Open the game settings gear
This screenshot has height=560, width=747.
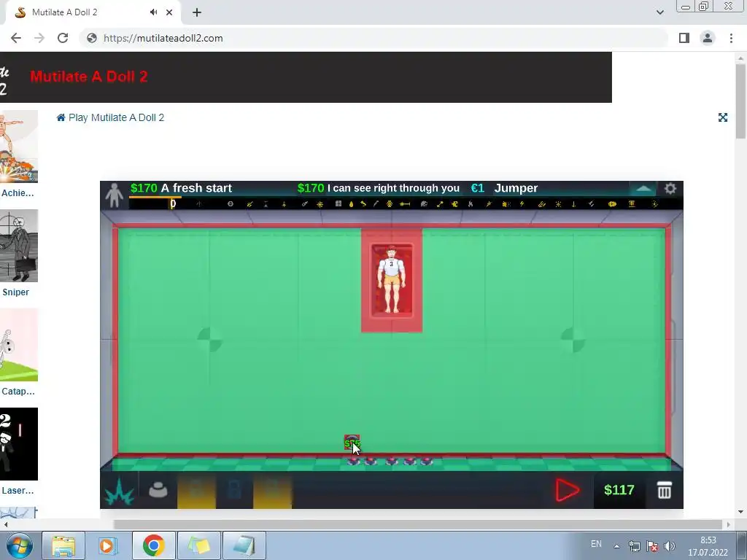pos(670,189)
